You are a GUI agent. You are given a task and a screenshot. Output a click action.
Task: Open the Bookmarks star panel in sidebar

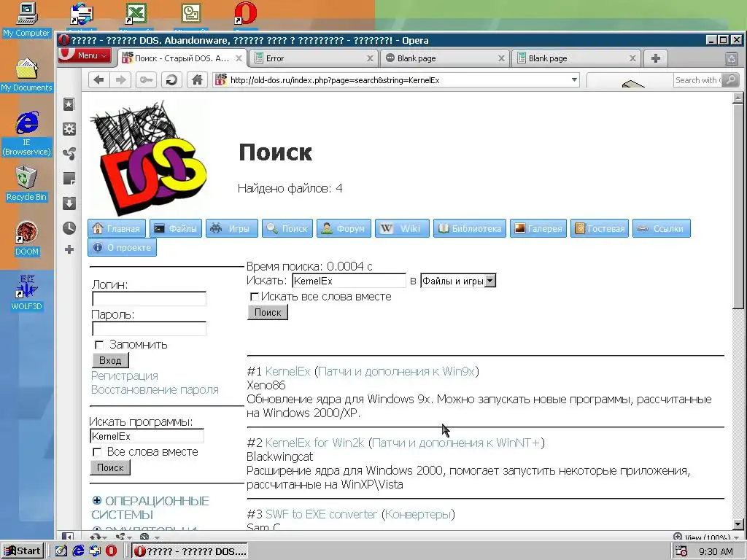coord(69,104)
